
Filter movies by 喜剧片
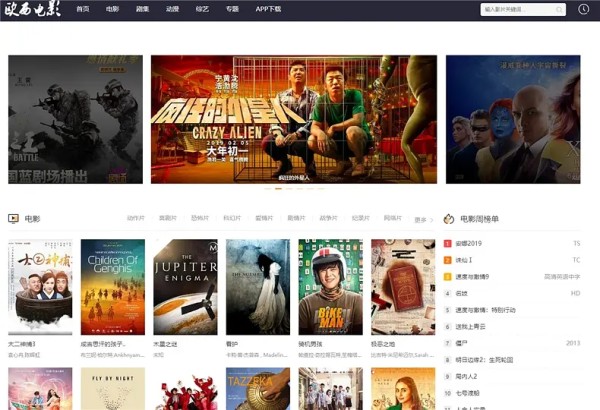tap(168, 218)
